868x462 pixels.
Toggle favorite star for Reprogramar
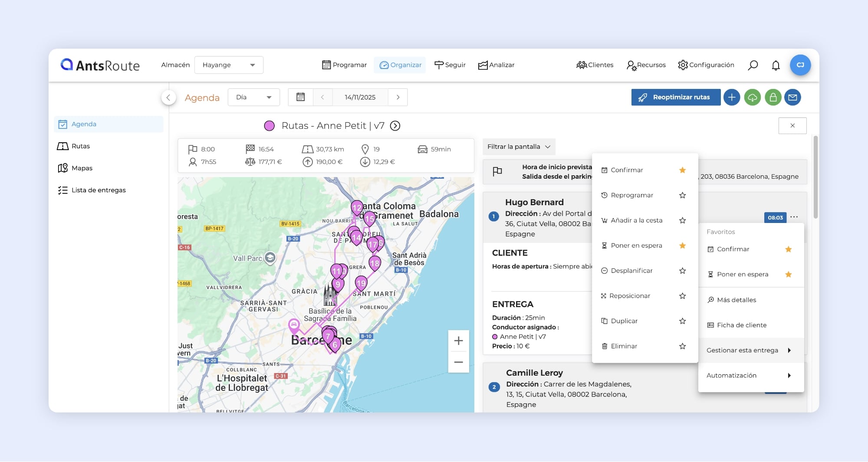pos(682,195)
